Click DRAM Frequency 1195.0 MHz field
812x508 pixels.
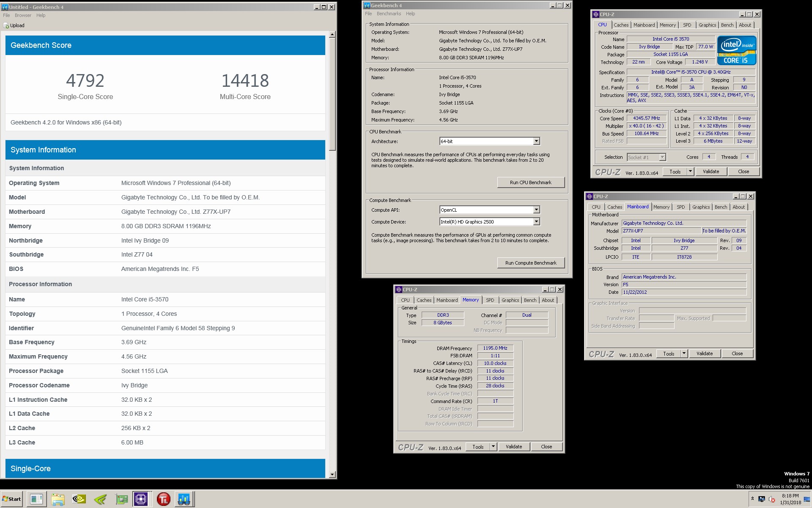pos(495,348)
